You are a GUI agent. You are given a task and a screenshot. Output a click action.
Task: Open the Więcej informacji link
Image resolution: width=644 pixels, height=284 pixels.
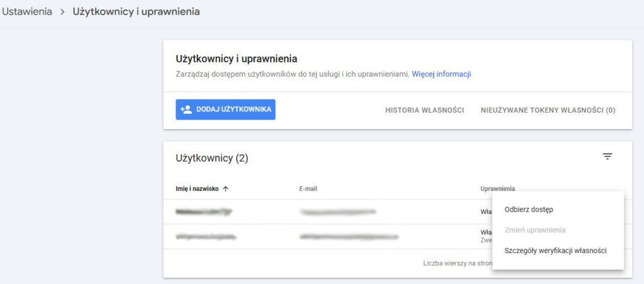pos(441,74)
